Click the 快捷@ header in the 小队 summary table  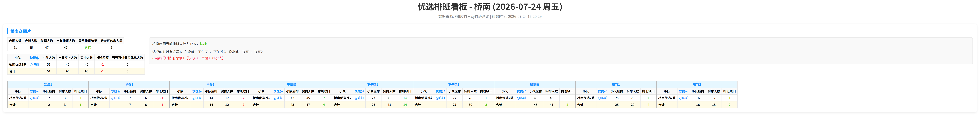tap(34, 58)
